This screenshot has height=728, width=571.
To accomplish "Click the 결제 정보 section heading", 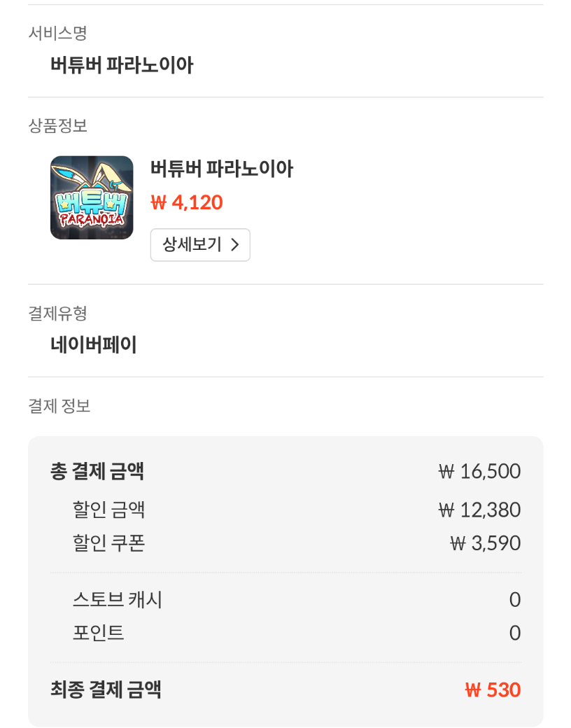I will 59,406.
